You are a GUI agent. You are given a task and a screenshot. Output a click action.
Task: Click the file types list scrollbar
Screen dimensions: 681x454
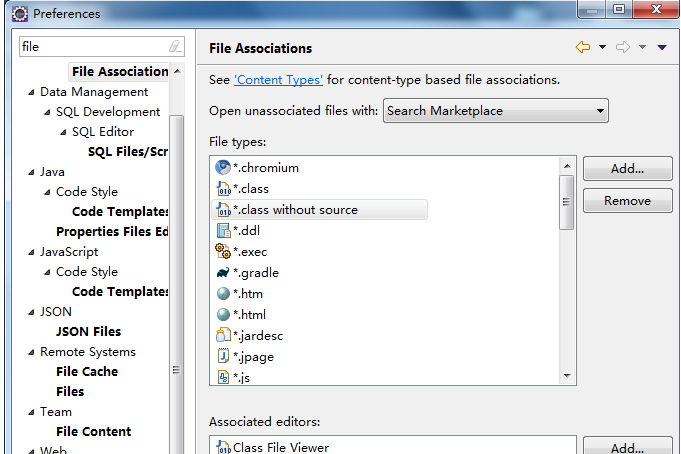pos(567,200)
